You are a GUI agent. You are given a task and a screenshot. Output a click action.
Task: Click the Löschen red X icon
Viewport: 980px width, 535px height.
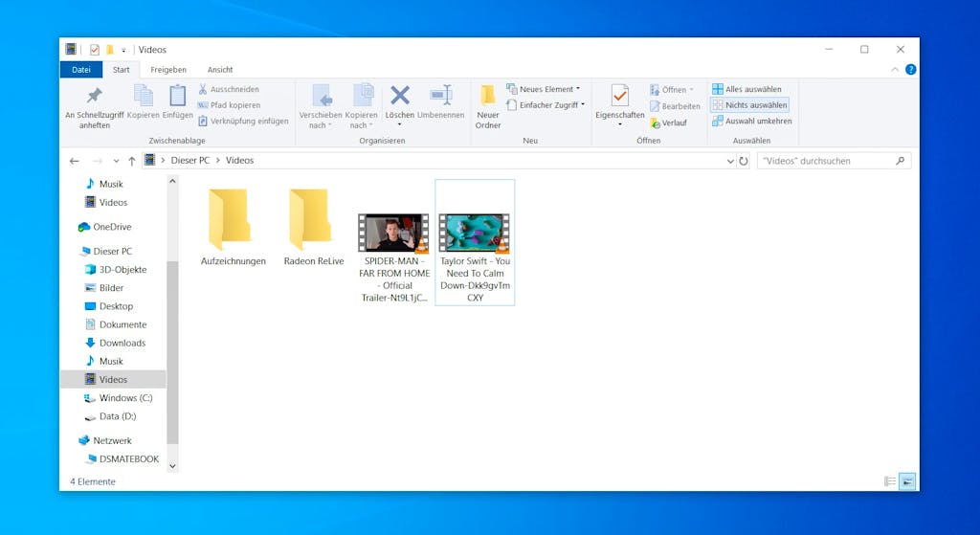[x=400, y=96]
